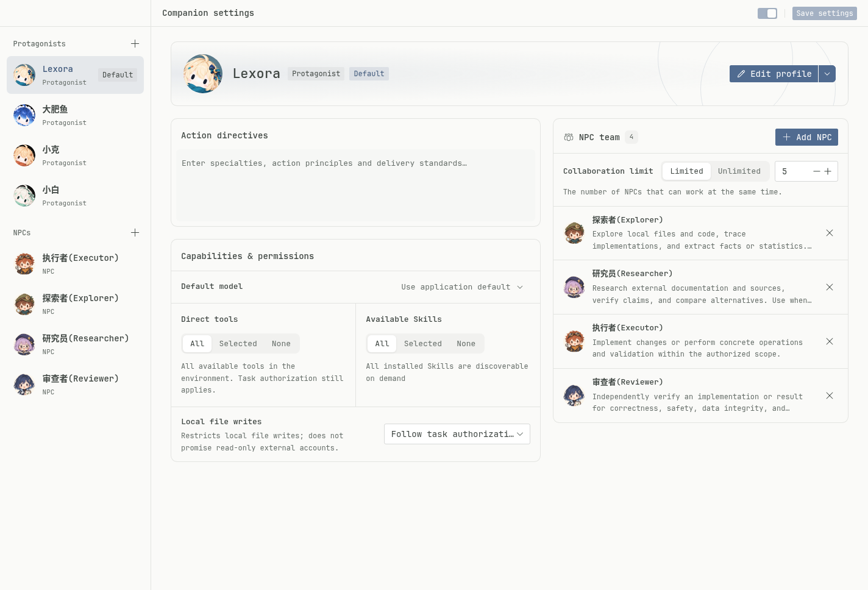Viewport: 868px width, 590px height.
Task: Click the NPC team group icon
Action: (x=568, y=137)
